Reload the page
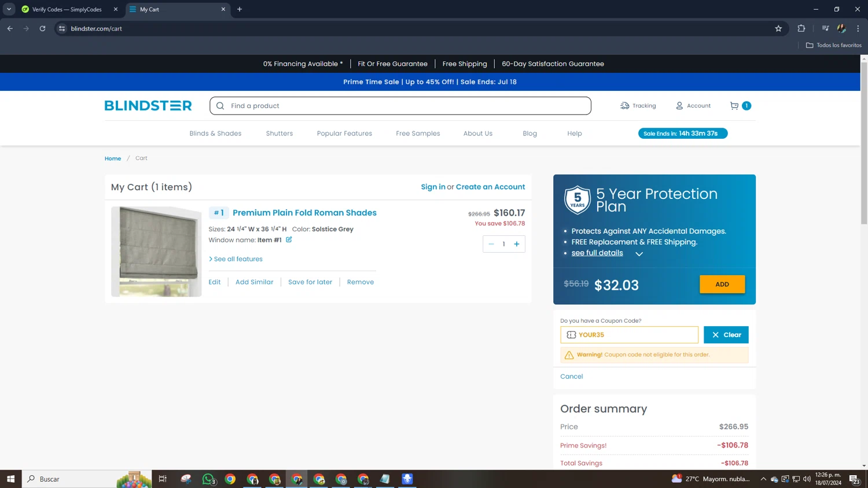This screenshot has height=488, width=868. pos(42,28)
